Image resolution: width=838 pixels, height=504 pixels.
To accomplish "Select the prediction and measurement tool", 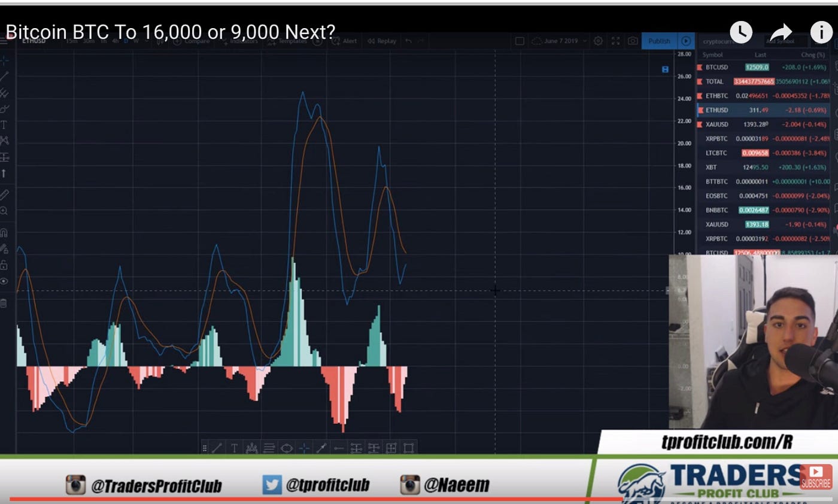I will pos(4,157).
